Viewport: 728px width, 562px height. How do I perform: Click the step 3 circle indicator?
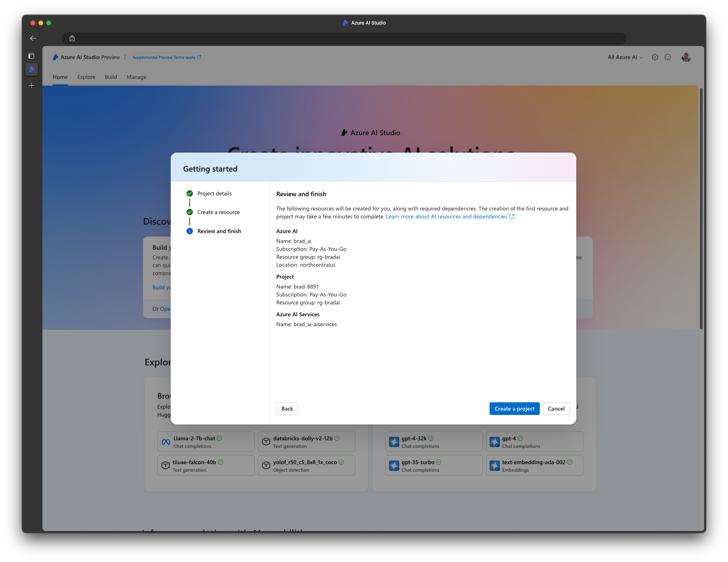190,231
